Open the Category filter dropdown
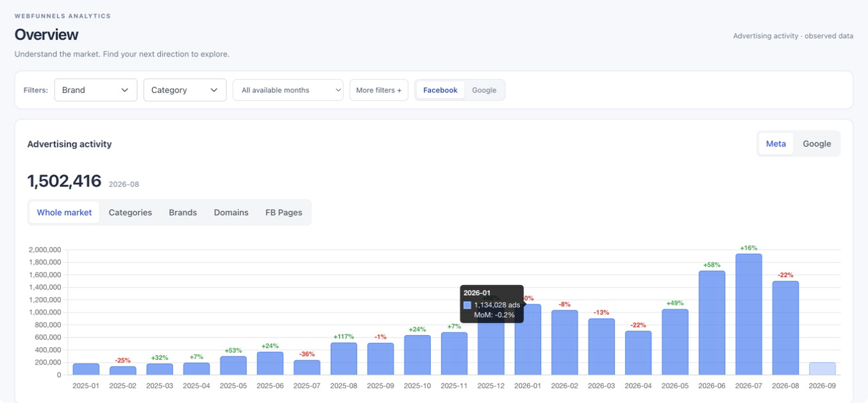Screen dimensions: 868x403 185,90
